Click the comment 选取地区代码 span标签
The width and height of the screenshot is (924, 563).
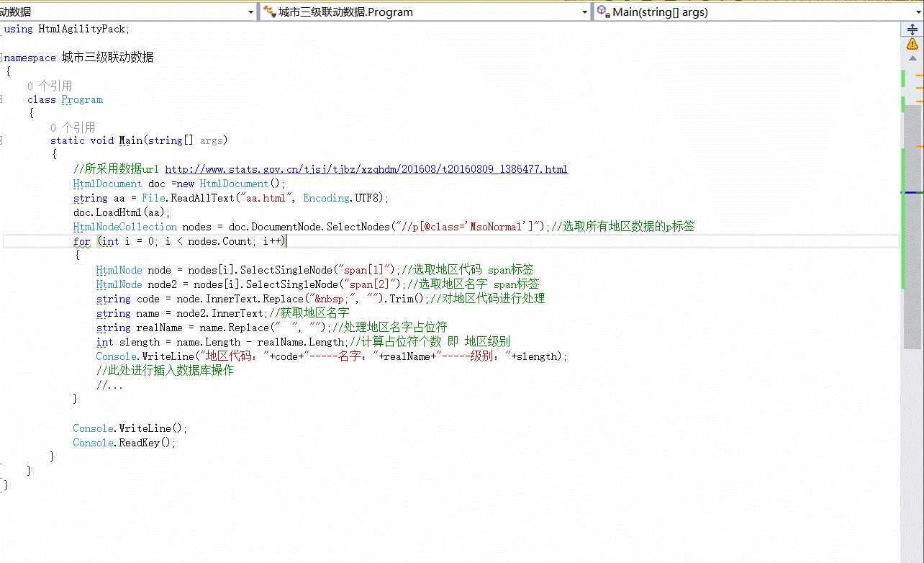click(474, 270)
